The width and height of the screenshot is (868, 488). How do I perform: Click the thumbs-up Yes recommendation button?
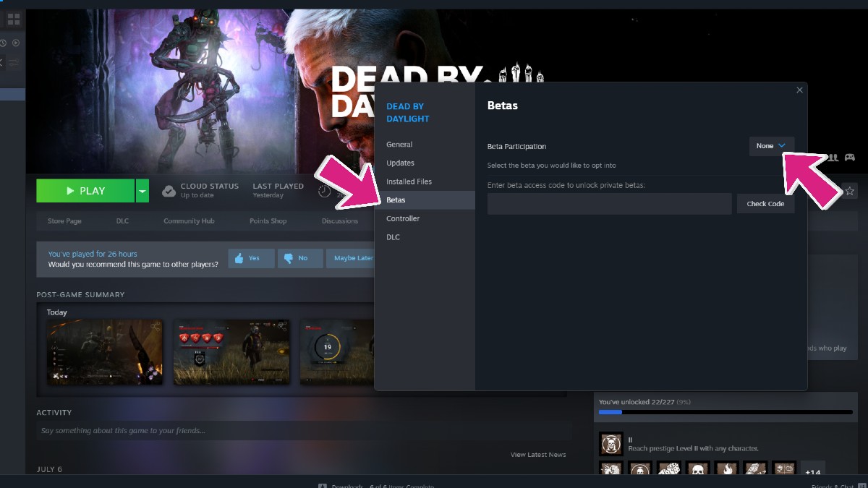[x=252, y=258]
